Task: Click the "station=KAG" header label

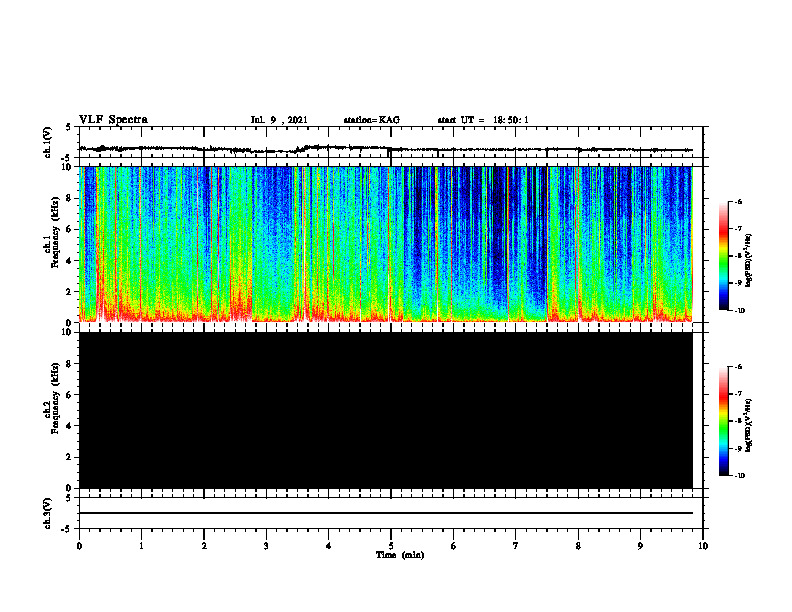Action: [371, 120]
